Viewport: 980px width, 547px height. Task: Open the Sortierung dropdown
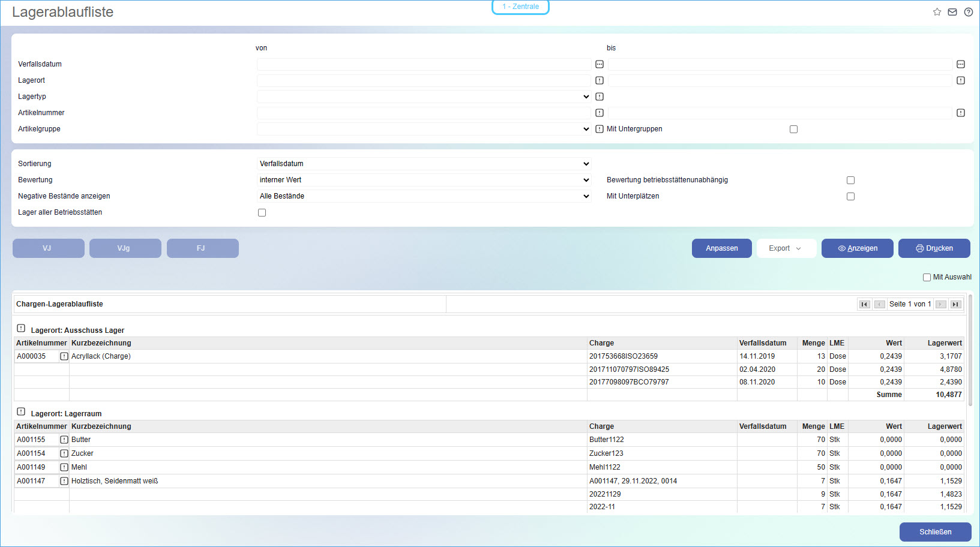point(424,164)
